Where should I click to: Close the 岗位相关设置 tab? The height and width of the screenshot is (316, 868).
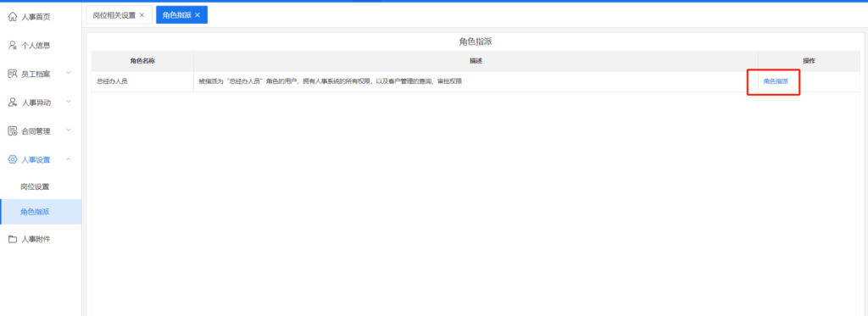[142, 15]
